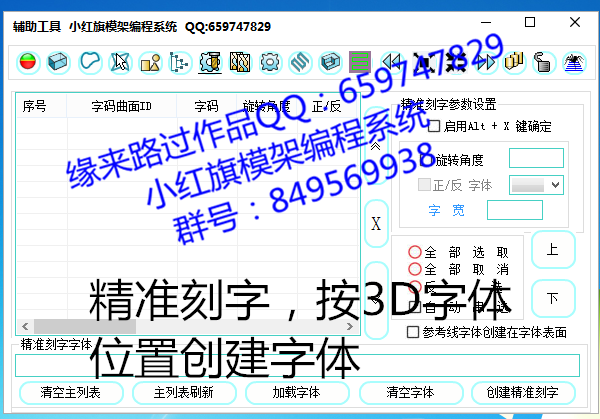Click the plain gear settings toolbar icon

[270, 62]
